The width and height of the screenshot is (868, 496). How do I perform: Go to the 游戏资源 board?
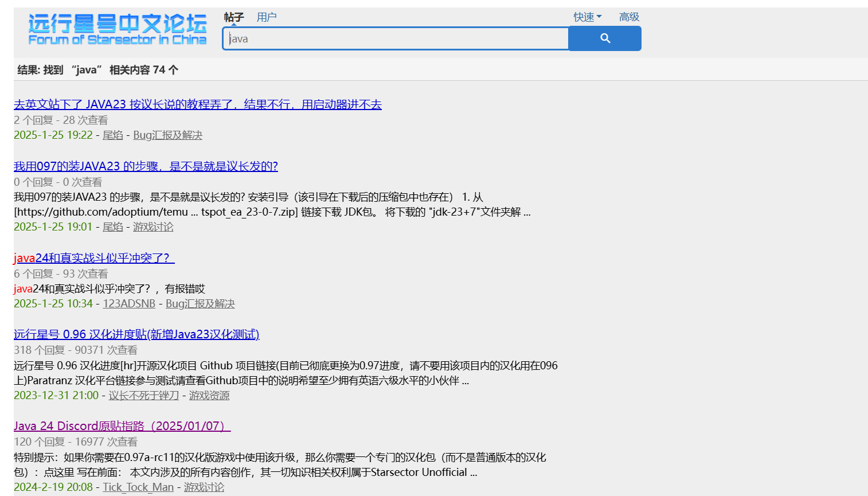click(x=209, y=396)
